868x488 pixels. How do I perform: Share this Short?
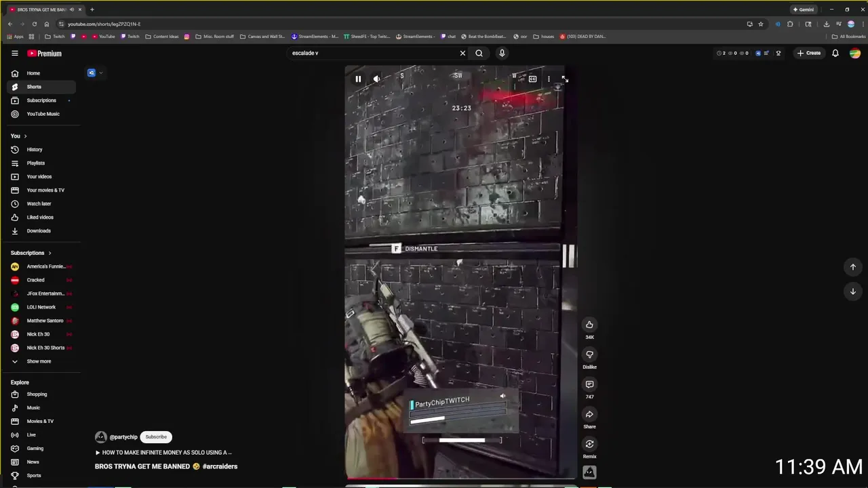click(589, 414)
